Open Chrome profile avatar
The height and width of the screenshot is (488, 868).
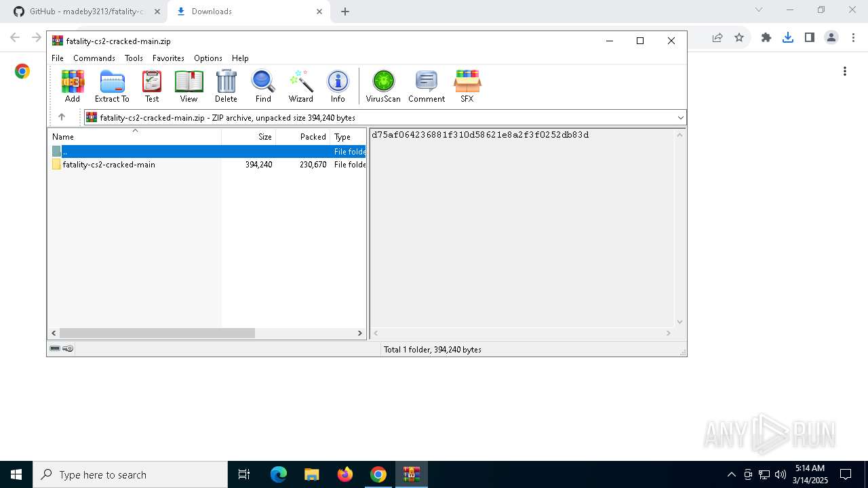tap(831, 37)
